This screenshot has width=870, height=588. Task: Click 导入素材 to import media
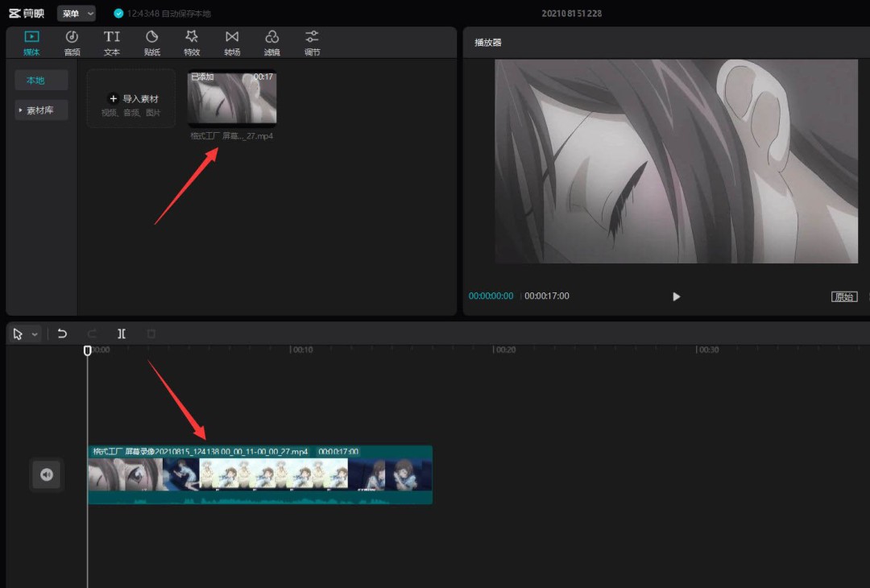(131, 99)
